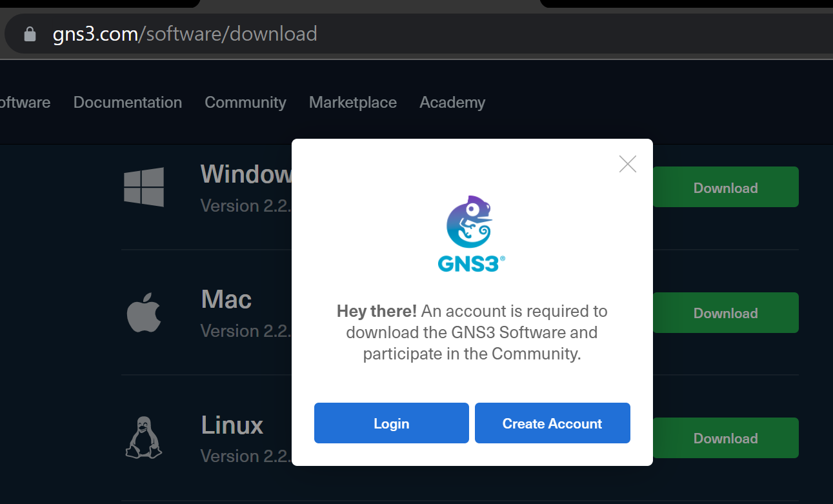Click the 'Hey there!' message text
Screen dimensions: 833x504
click(377, 311)
